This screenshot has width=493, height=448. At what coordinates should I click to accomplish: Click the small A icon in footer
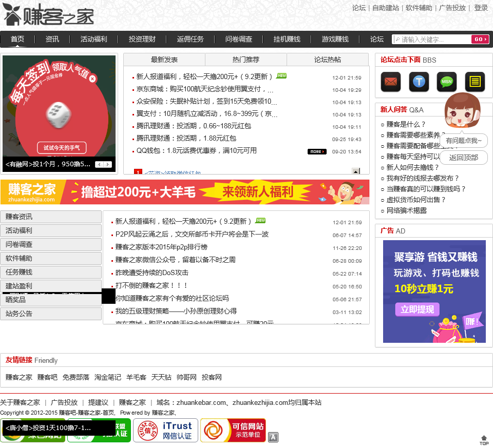(273, 437)
